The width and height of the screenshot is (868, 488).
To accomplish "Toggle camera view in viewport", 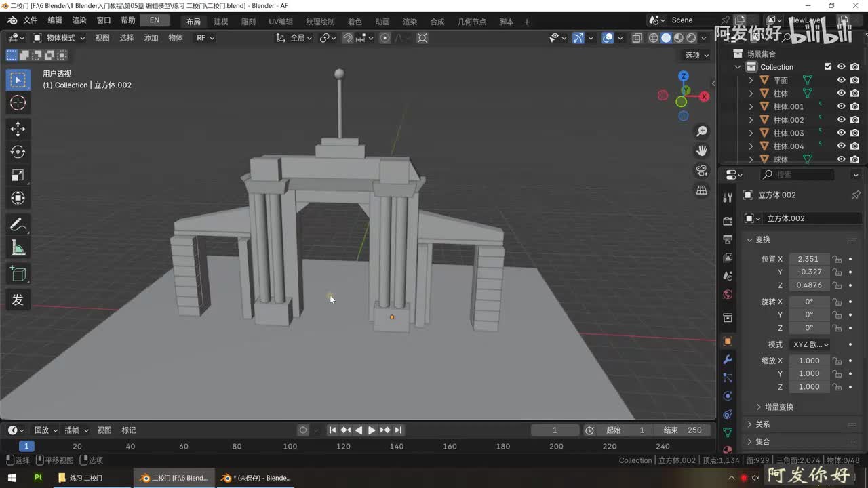I will (702, 170).
